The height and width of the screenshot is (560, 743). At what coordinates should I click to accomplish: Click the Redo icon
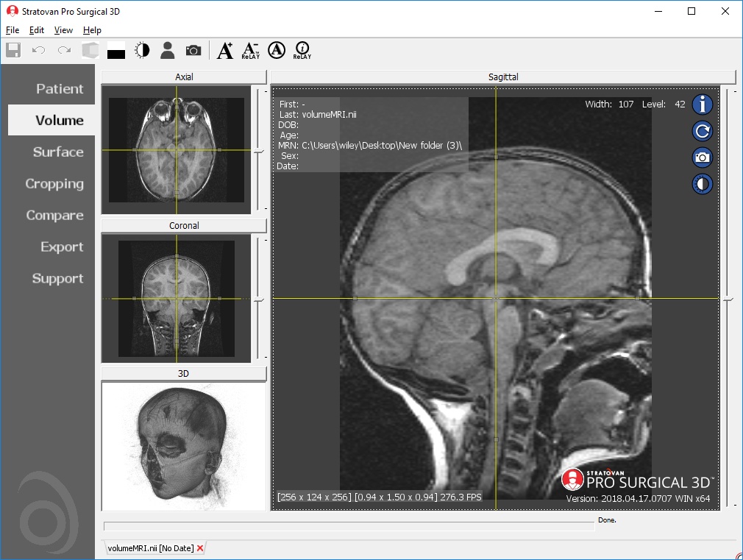[x=63, y=50]
